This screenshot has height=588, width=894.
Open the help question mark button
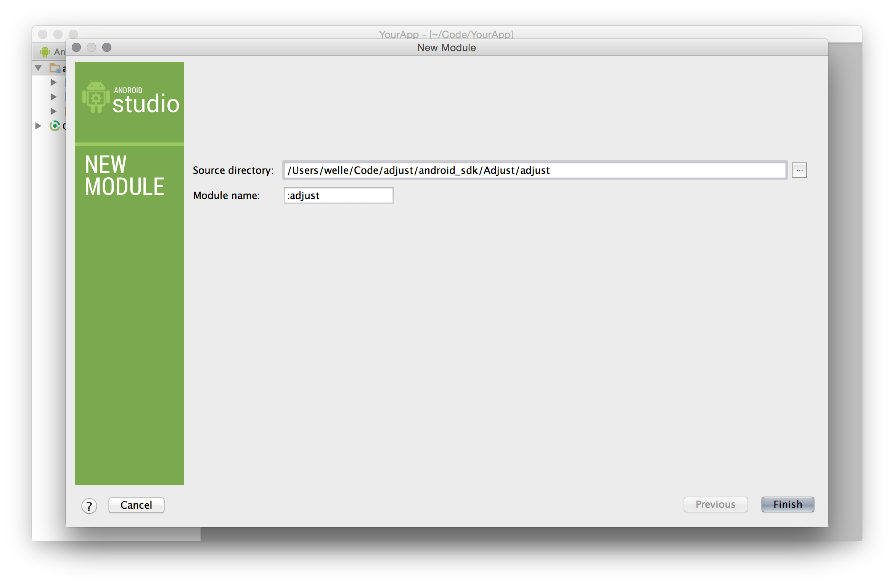pos(89,506)
